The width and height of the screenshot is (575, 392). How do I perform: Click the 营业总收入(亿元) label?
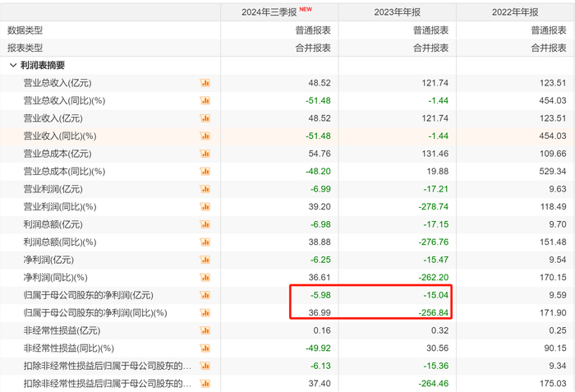coord(57,83)
